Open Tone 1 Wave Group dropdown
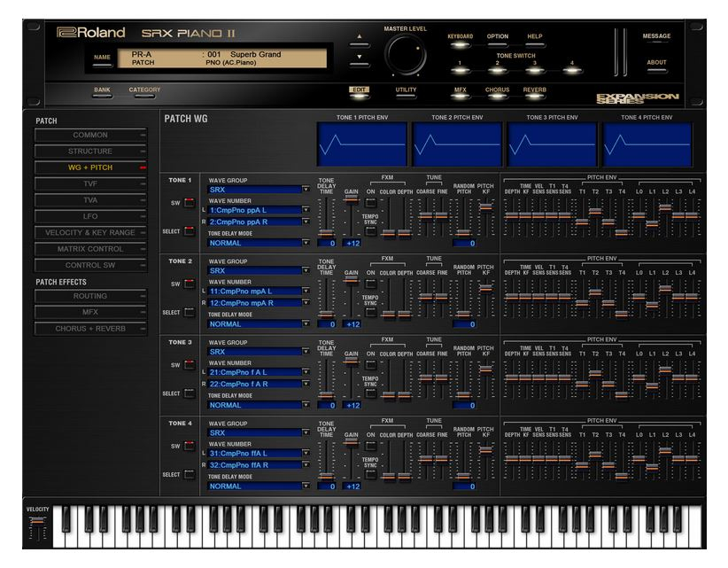728x568 pixels. (x=258, y=190)
